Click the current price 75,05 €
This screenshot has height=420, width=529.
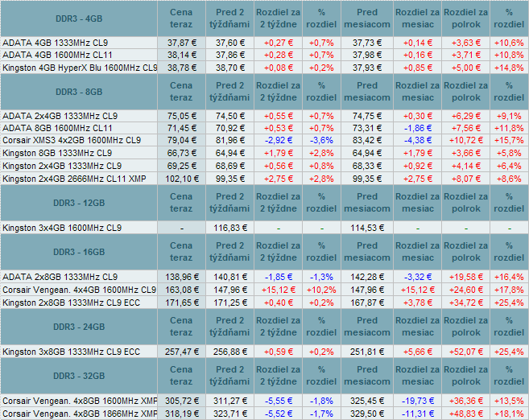tap(182, 117)
